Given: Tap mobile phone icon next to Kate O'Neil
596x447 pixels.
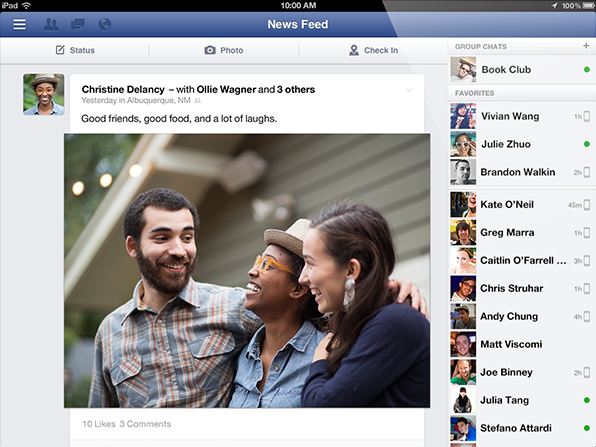Looking at the screenshot, I should [587, 205].
